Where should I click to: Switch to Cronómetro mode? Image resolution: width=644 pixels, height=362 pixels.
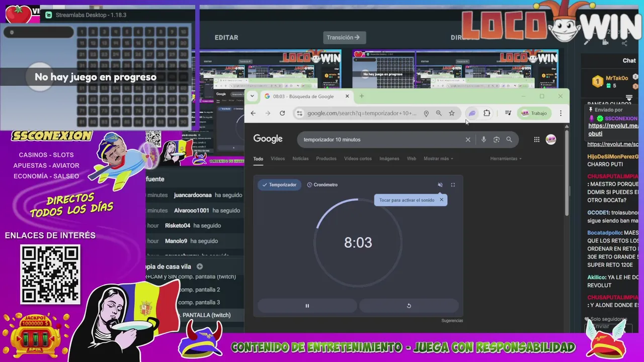[x=323, y=185]
